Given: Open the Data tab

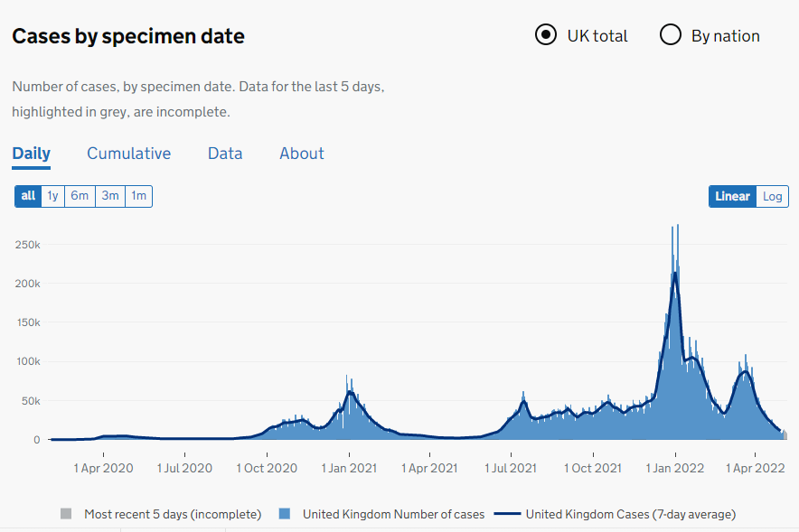Looking at the screenshot, I should point(225,154).
